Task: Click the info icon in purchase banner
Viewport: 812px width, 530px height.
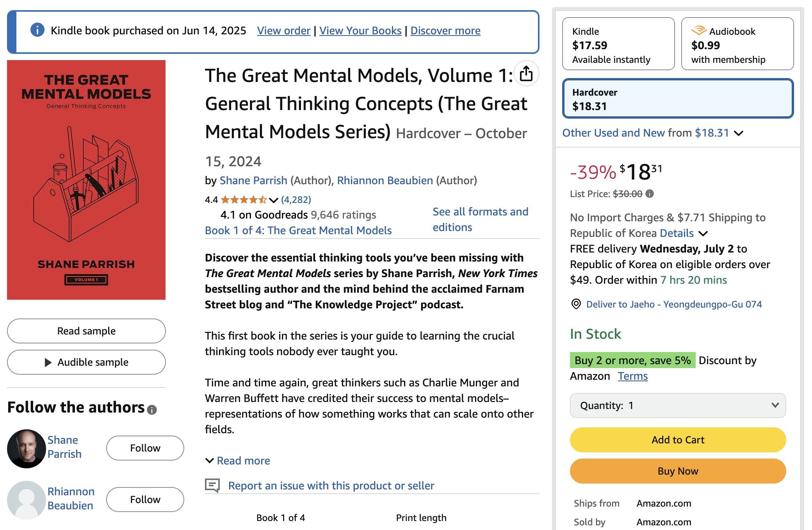Action: [37, 30]
